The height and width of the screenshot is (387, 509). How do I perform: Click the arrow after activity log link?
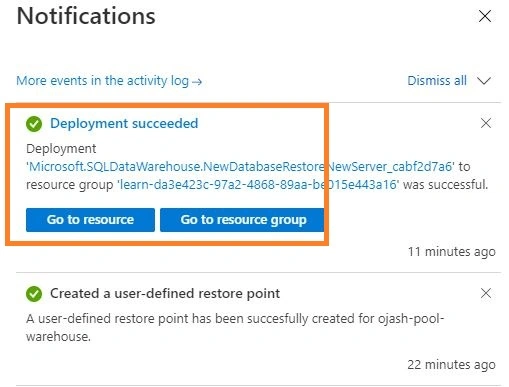point(197,82)
